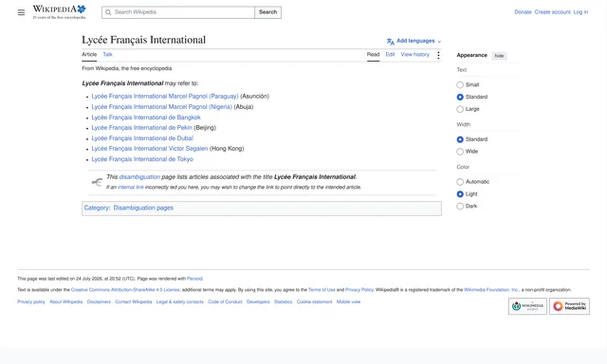Open the main menu hamburger icon
607x364 pixels.
(x=21, y=12)
